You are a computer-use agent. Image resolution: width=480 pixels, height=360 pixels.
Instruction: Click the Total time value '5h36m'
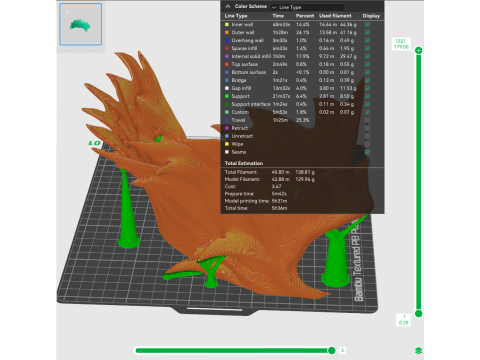pos(279,208)
